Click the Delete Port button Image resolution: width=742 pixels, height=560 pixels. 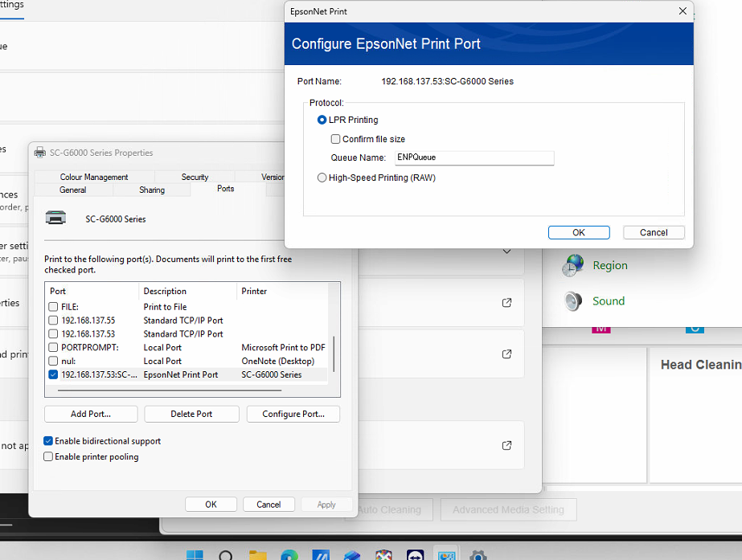point(191,414)
